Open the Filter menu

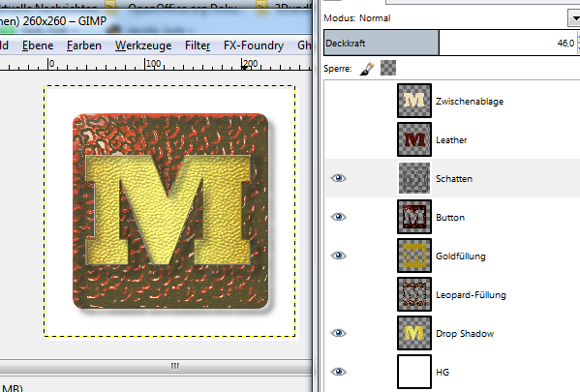tap(198, 45)
